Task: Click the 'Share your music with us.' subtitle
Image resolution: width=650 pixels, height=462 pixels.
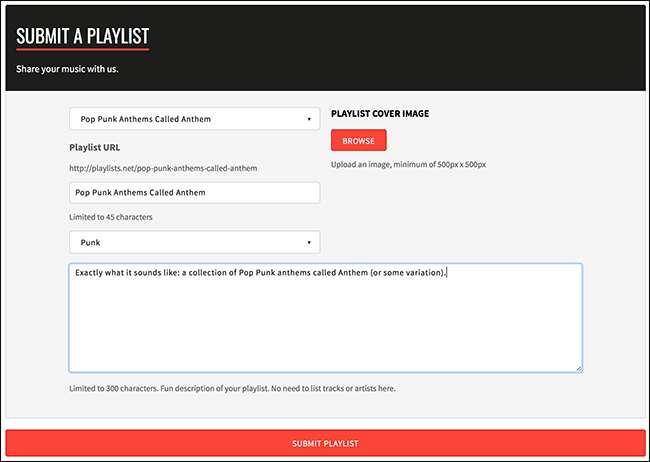Action: point(67,69)
